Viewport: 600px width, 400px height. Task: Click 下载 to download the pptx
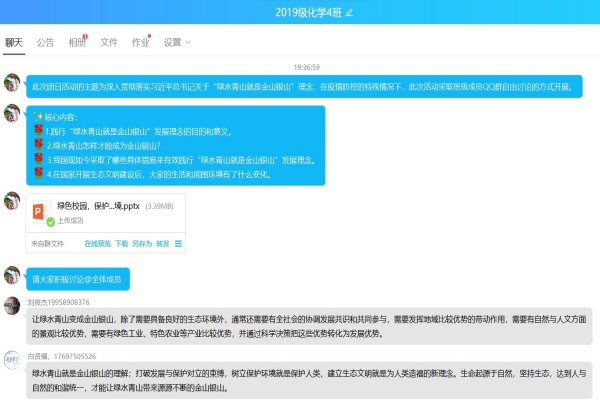121,243
